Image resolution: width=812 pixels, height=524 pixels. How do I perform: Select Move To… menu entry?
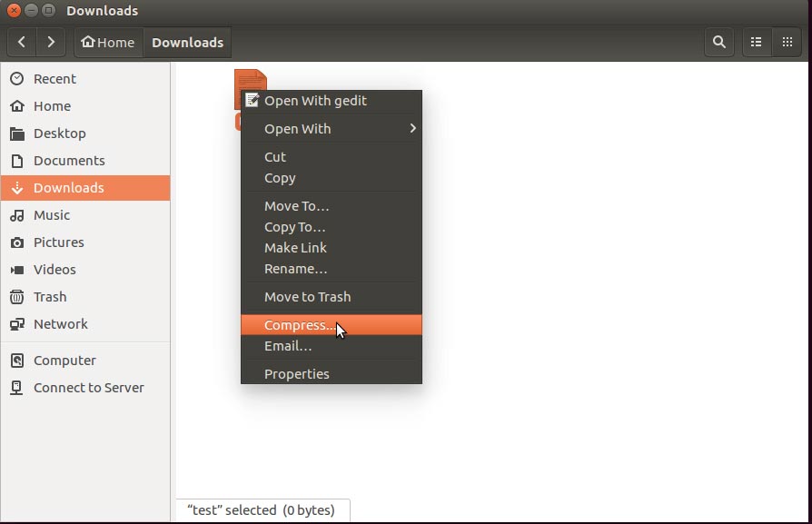pos(332,206)
